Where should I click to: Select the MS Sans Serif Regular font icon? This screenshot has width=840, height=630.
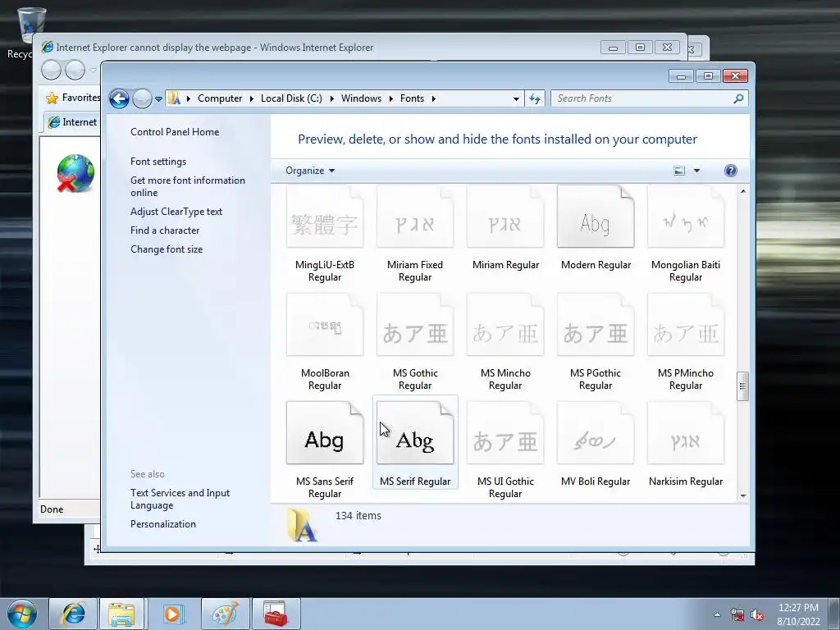click(325, 433)
